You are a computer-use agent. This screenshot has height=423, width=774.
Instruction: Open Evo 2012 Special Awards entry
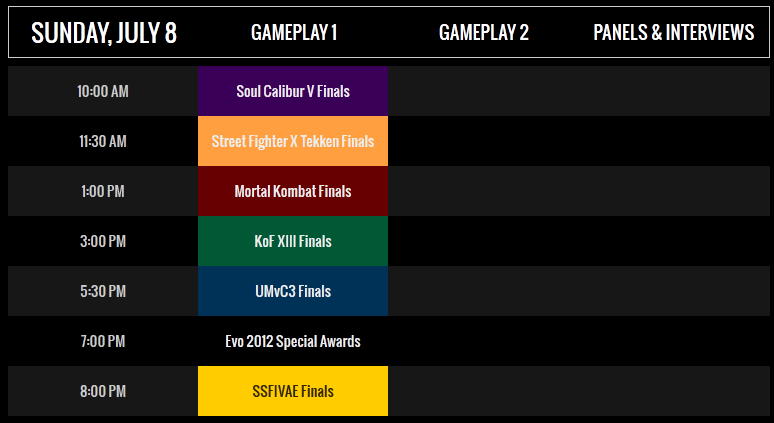click(293, 342)
